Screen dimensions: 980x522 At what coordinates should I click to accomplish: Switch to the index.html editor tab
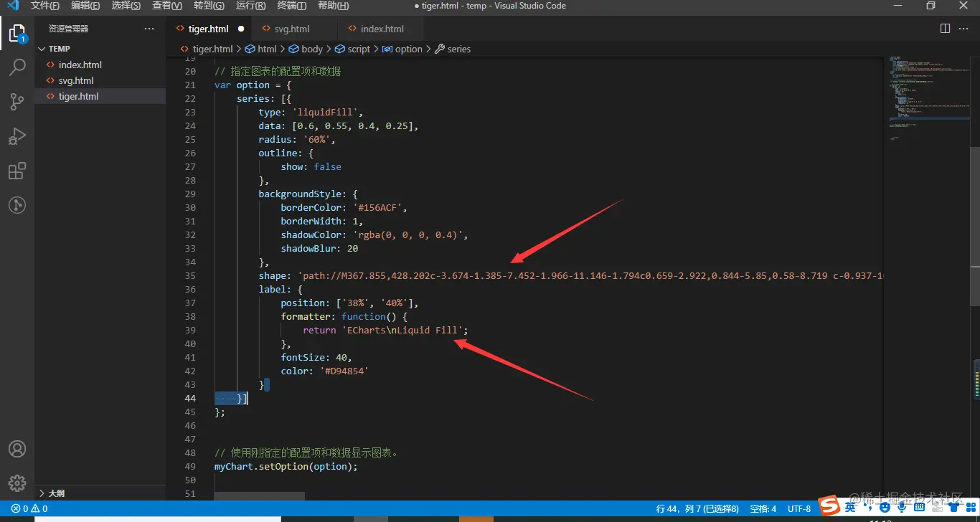pyautogui.click(x=382, y=29)
